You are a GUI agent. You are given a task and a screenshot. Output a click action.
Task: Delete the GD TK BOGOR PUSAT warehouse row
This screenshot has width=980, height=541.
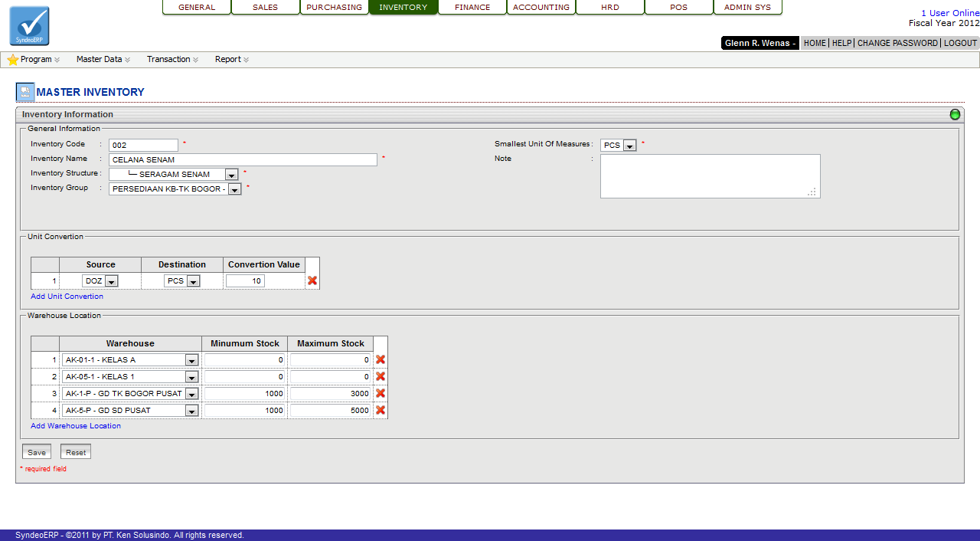(x=381, y=393)
